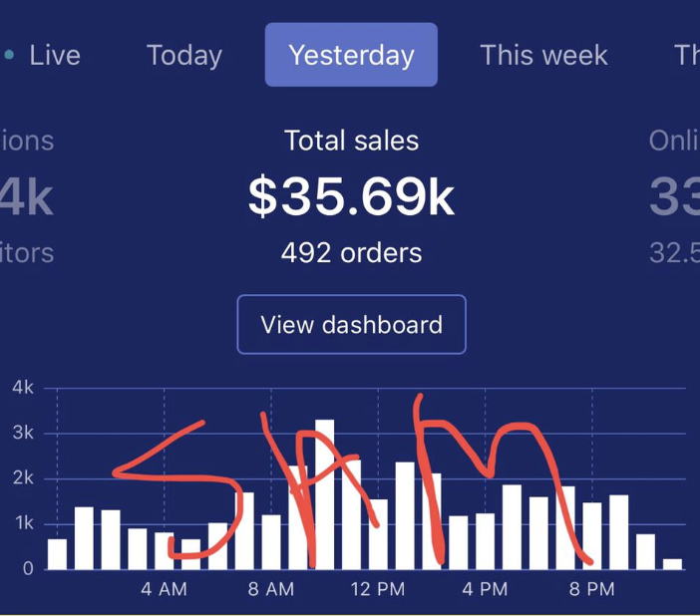The image size is (700, 616).
Task: Click the green Live indicator dot
Action: 10,55
